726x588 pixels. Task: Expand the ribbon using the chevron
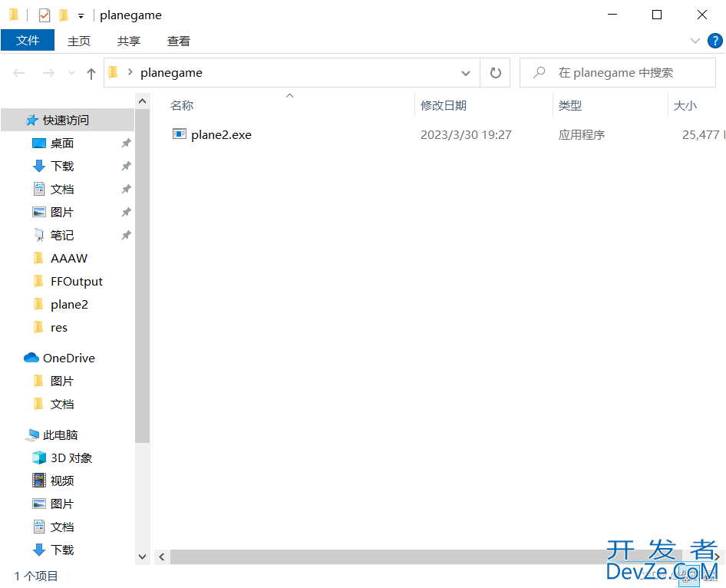pyautogui.click(x=695, y=41)
